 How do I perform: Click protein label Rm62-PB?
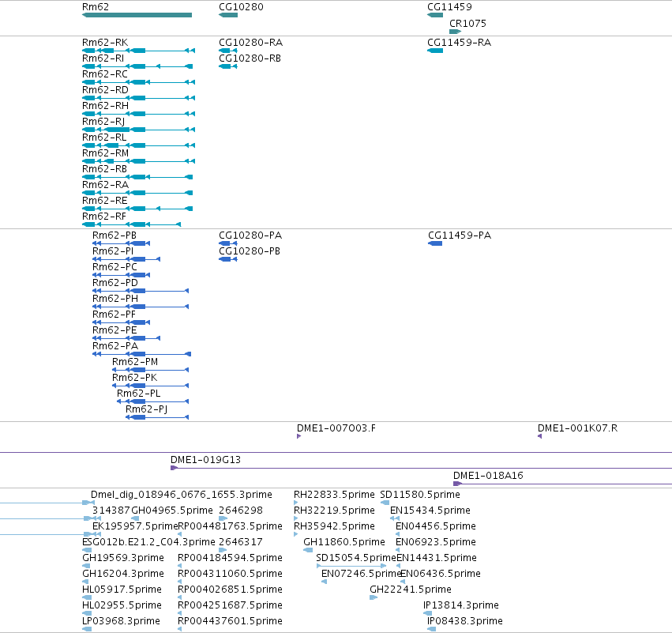[115, 235]
